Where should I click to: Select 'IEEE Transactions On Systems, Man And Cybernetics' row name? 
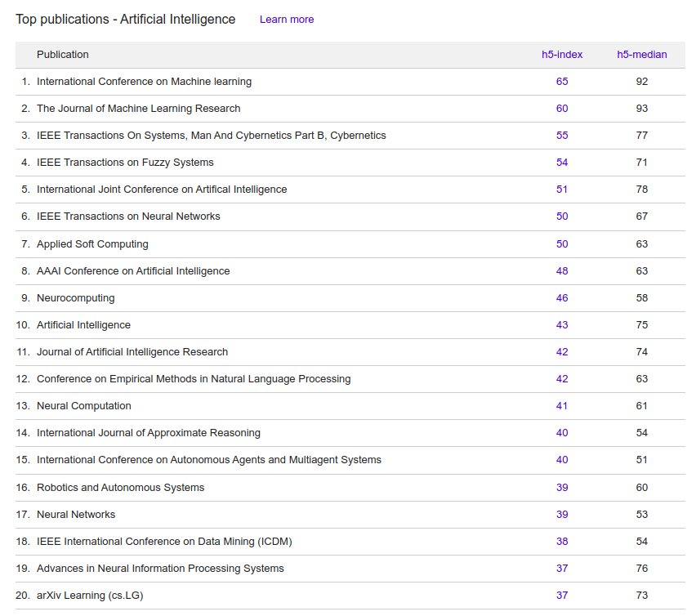(x=212, y=136)
